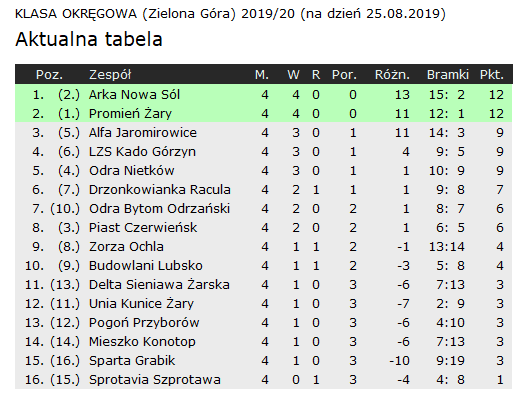Click the Klasa Okręgowa league title text

[230, 14]
